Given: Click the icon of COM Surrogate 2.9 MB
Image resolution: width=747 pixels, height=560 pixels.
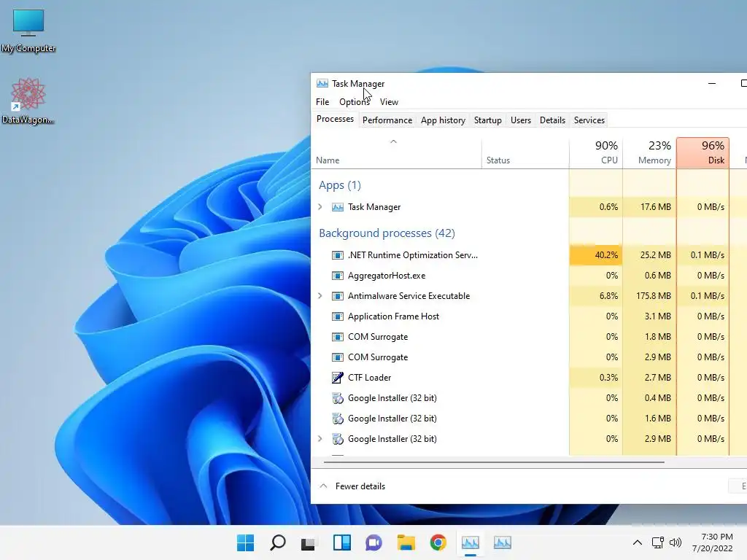Looking at the screenshot, I should (337, 357).
